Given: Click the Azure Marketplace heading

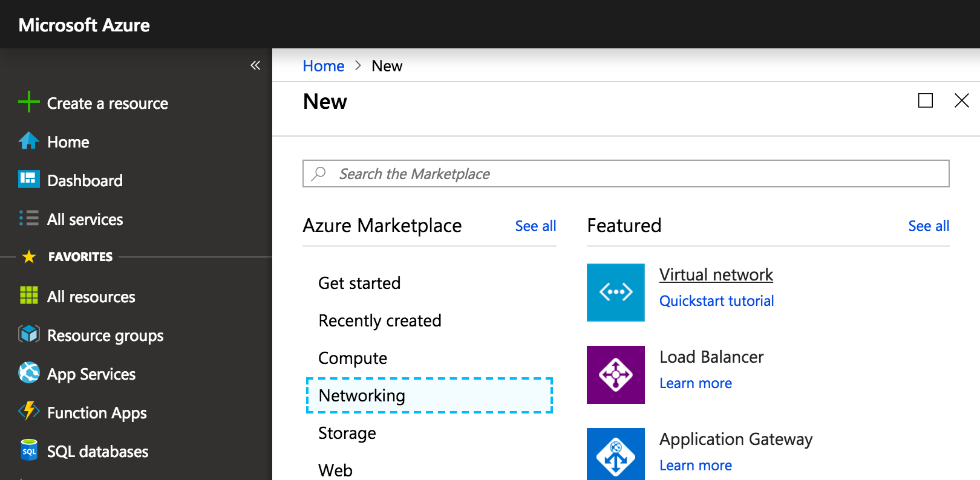Looking at the screenshot, I should tap(382, 225).
